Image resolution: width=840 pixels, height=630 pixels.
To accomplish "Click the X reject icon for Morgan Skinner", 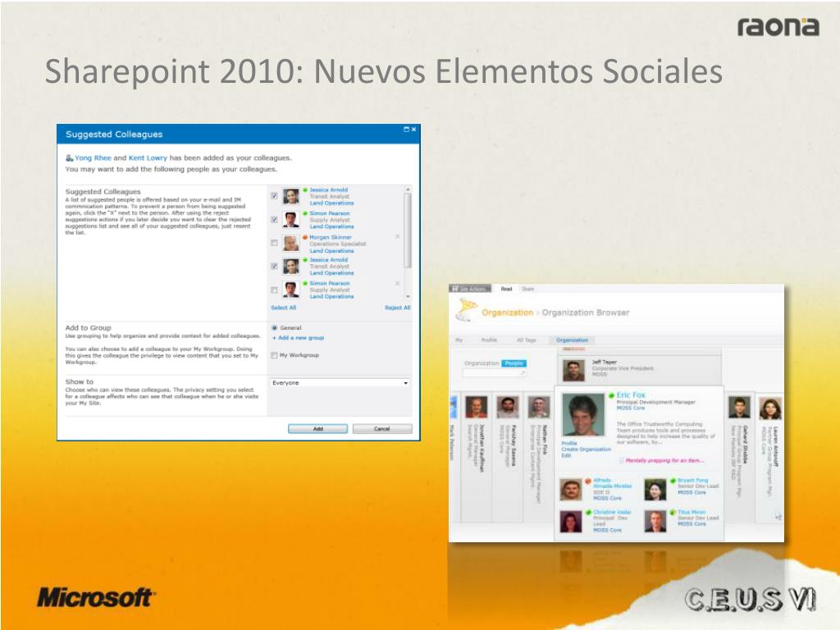I will pos(398,236).
